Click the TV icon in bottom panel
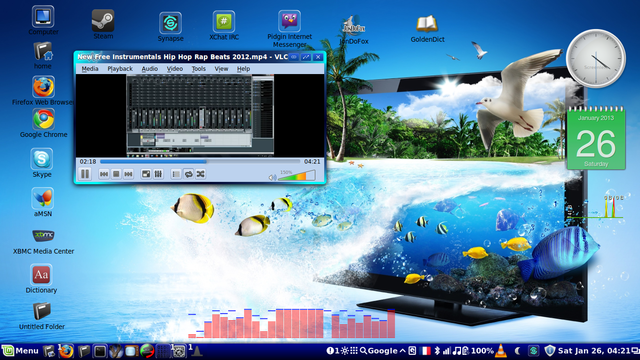640x360 pixels. point(131,351)
